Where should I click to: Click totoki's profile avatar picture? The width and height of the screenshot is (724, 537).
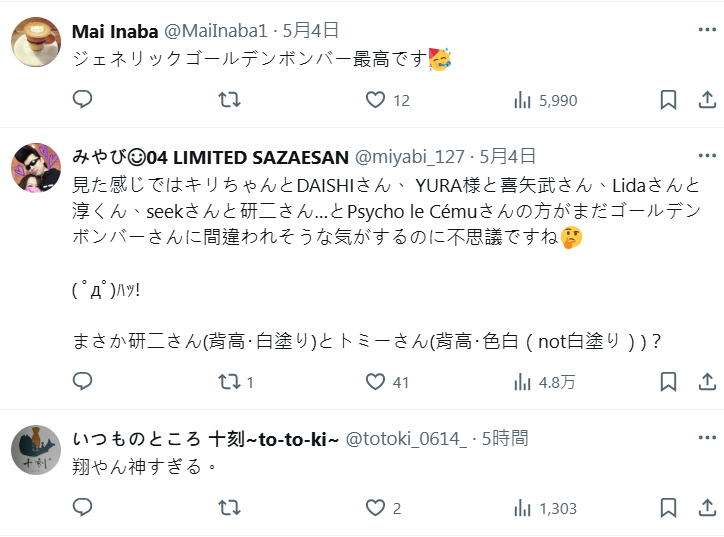tap(36, 450)
